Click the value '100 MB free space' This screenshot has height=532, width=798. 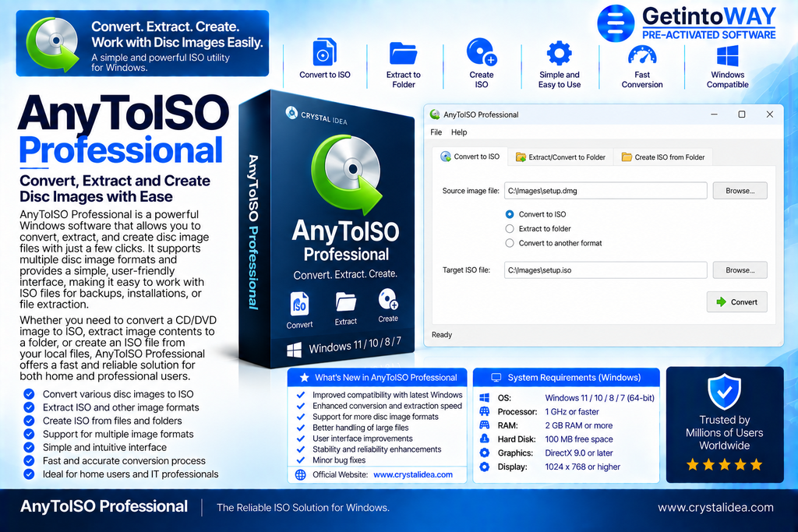click(x=579, y=439)
